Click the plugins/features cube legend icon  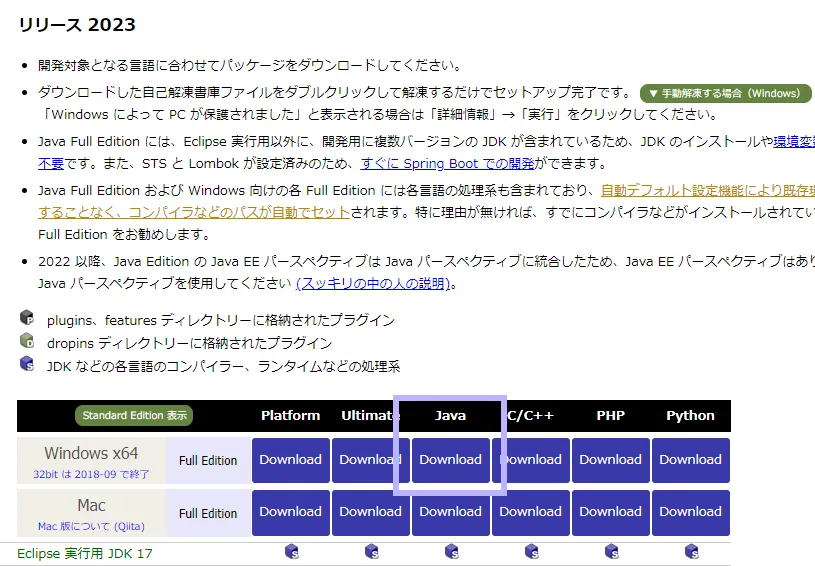27,317
